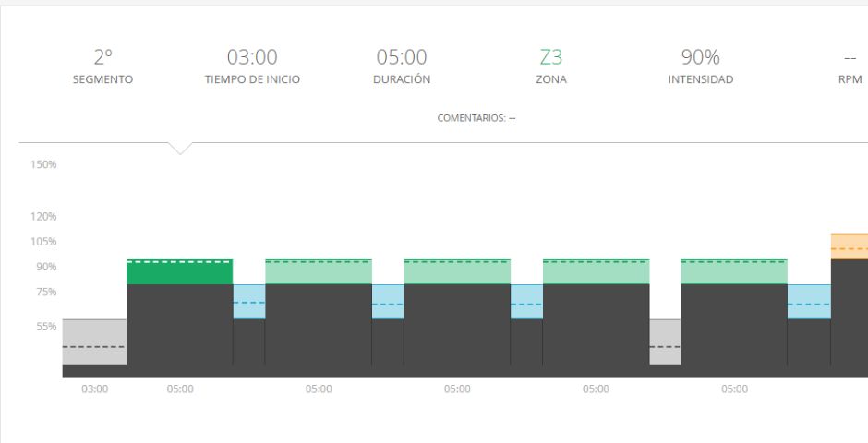Click the '90%' label on the y-axis
This screenshot has width=868, height=443.
46,267
